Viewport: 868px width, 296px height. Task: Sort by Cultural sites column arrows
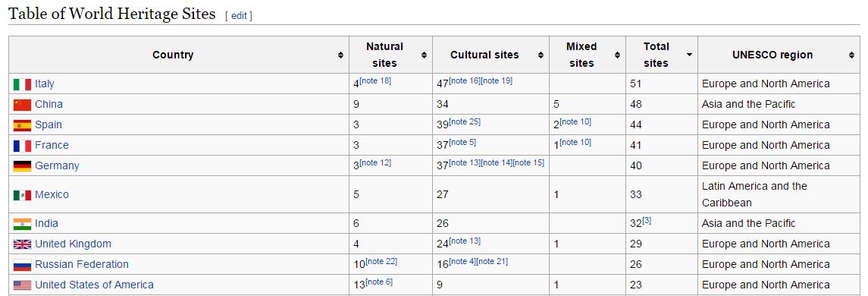[x=541, y=55]
